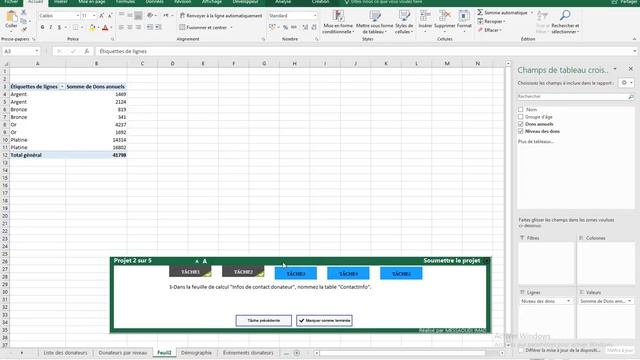Open Niveau des dons row field dropdown
640x360 pixels.
tap(568, 301)
